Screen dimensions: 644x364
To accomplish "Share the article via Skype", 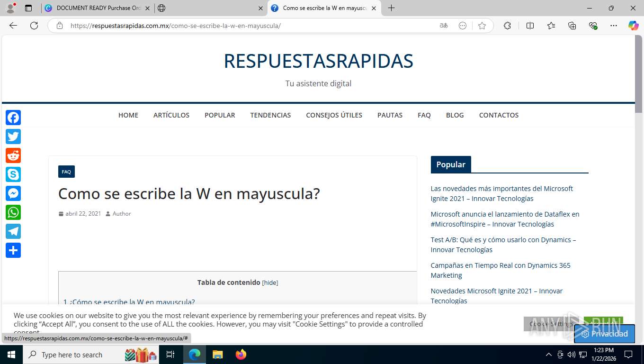I will (x=13, y=174).
